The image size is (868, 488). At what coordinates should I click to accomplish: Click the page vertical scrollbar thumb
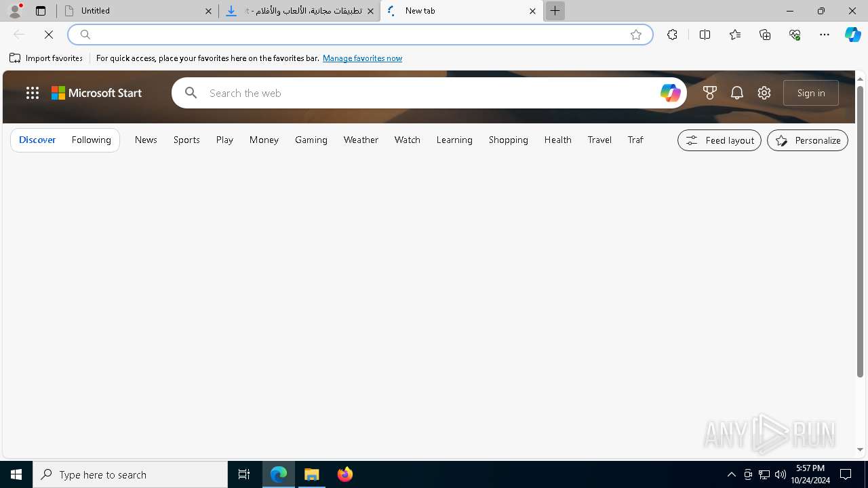pos(860,231)
